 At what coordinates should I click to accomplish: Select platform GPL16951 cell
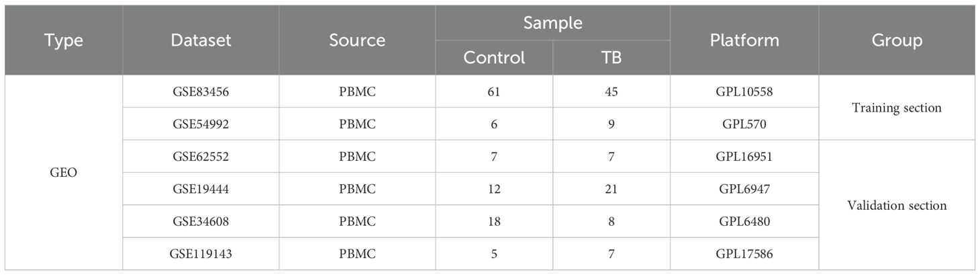[744, 157]
